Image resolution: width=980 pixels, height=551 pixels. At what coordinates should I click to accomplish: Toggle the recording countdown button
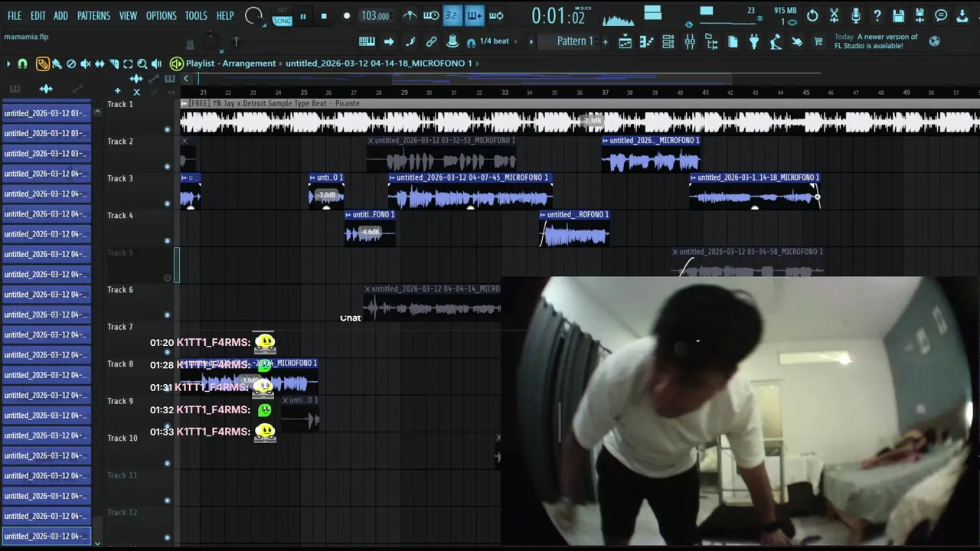pos(452,16)
